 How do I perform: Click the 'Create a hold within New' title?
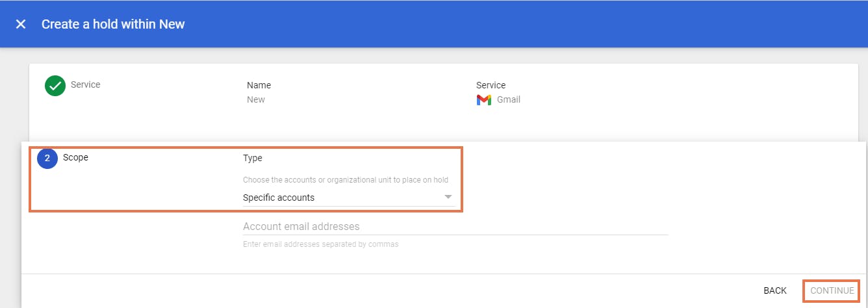113,24
